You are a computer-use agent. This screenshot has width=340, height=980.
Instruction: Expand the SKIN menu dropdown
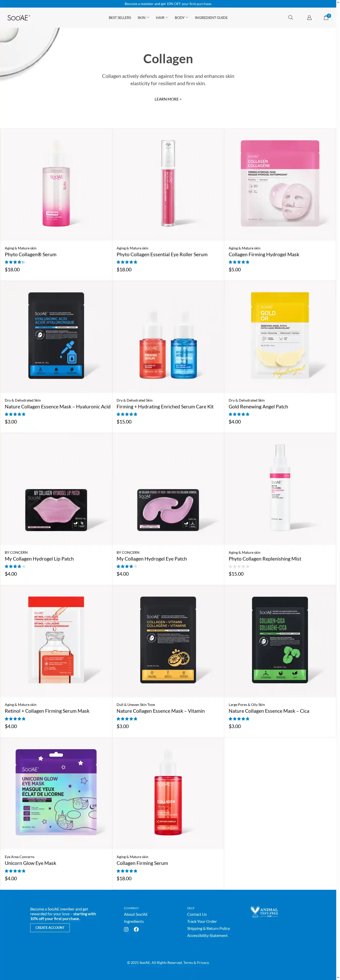tap(143, 17)
